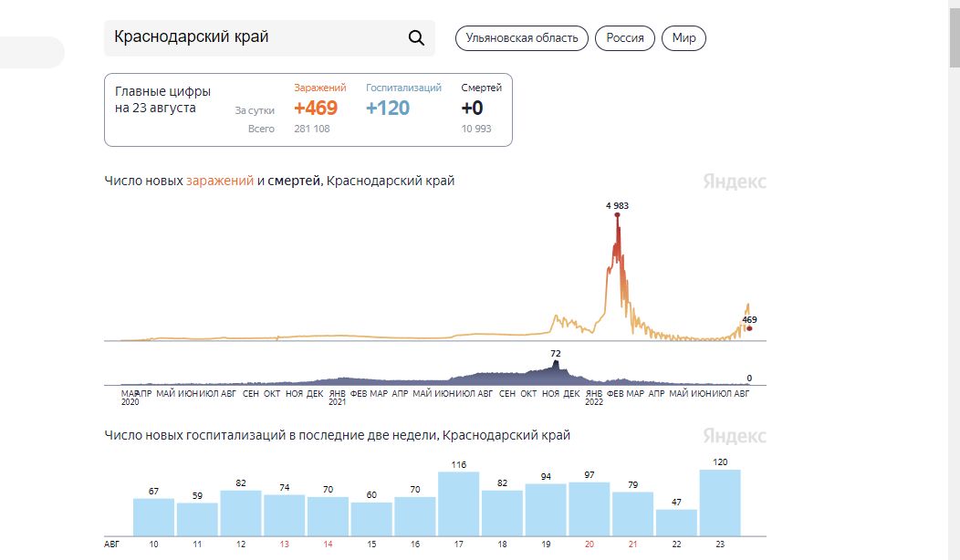The width and height of the screenshot is (960, 560).
Task: Click the August 17 bar showing 116
Action: (458, 503)
